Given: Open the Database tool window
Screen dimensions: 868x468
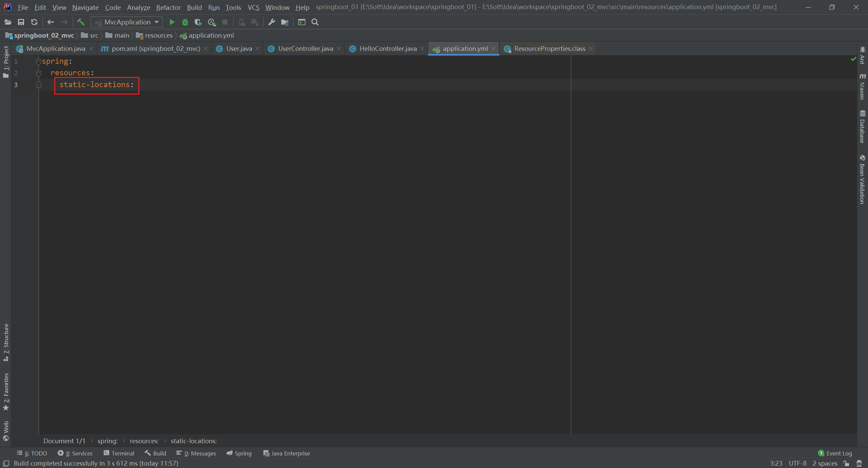Looking at the screenshot, I should pos(863,126).
